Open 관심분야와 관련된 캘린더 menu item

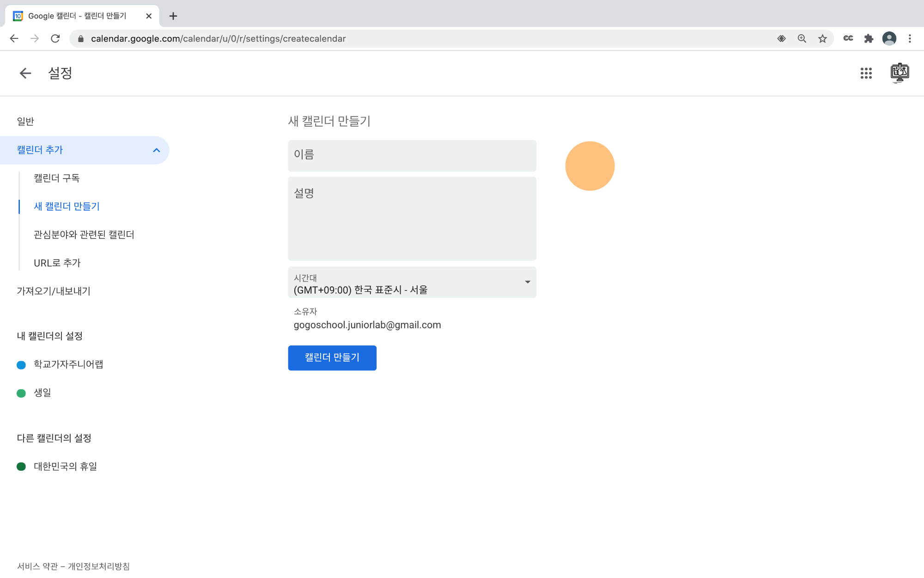click(x=84, y=235)
